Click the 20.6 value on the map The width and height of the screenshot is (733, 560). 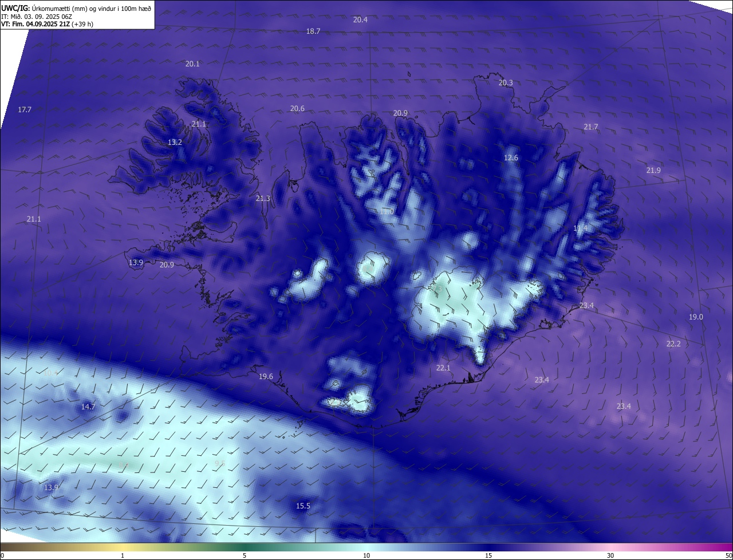pyautogui.click(x=297, y=109)
